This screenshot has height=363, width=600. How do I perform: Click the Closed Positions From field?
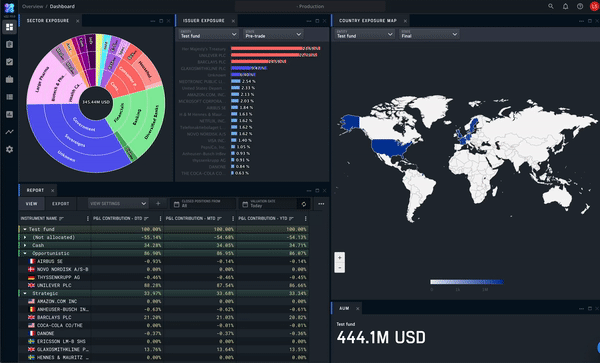pos(202,204)
